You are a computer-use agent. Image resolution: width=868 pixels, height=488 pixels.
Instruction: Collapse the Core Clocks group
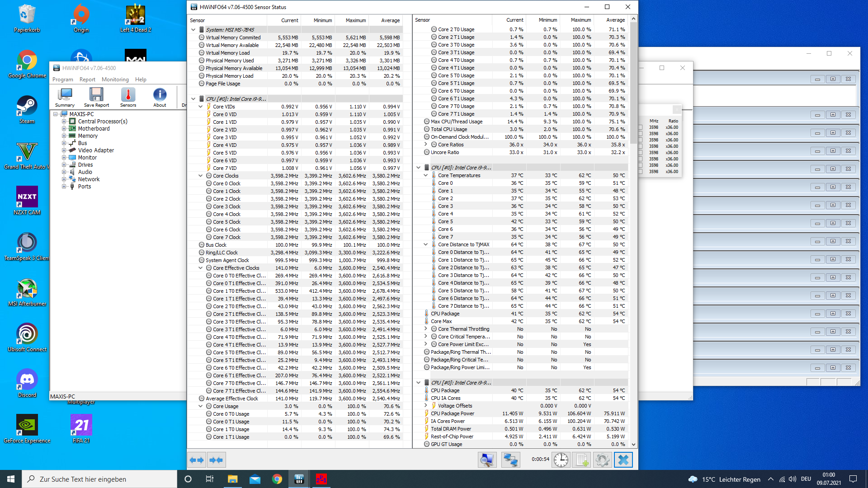pos(201,176)
